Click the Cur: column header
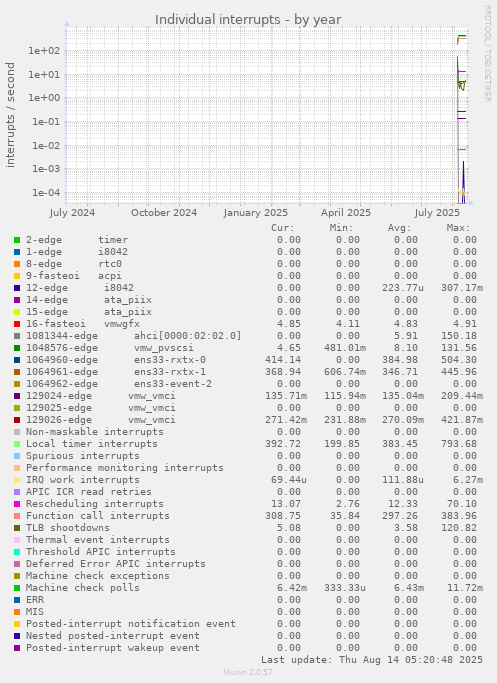This screenshot has width=497, height=683. 283,228
